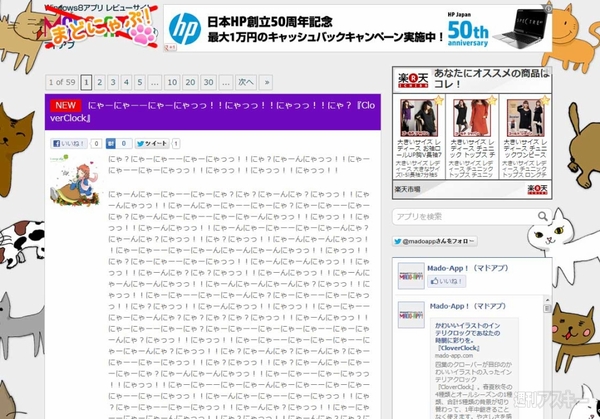Click the » last page button
This screenshot has height=419, width=600.
[266, 82]
